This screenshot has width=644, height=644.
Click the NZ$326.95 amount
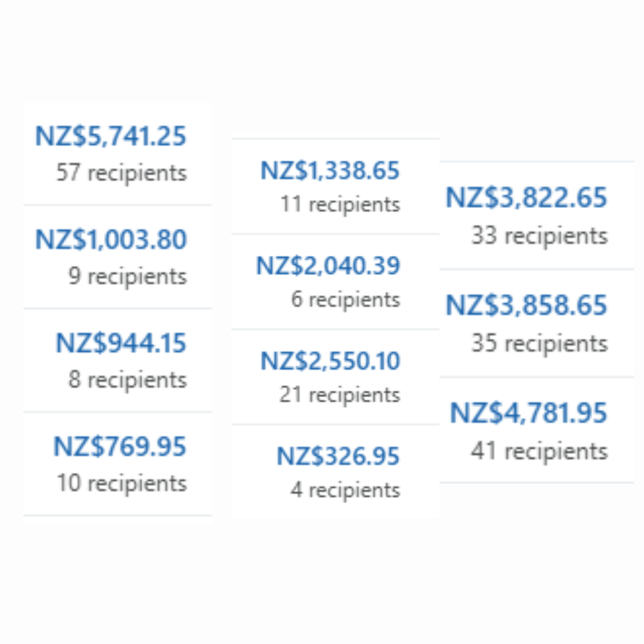tap(338, 457)
